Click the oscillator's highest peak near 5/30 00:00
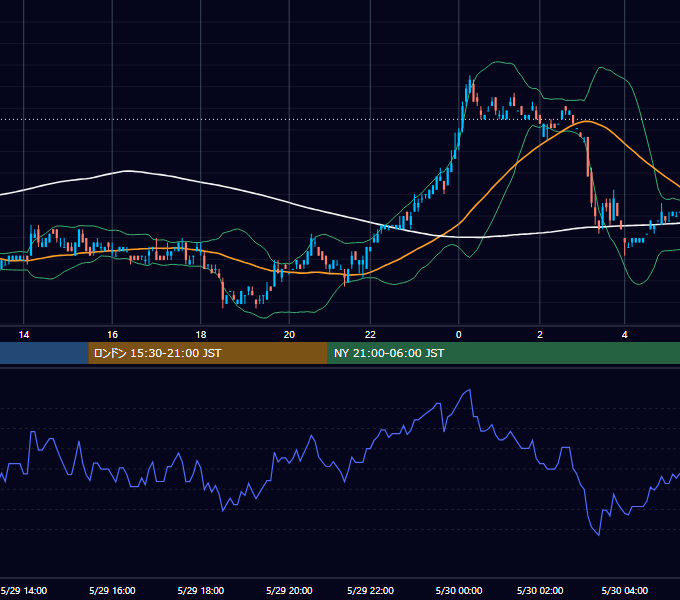The height and width of the screenshot is (600, 680). 470,390
